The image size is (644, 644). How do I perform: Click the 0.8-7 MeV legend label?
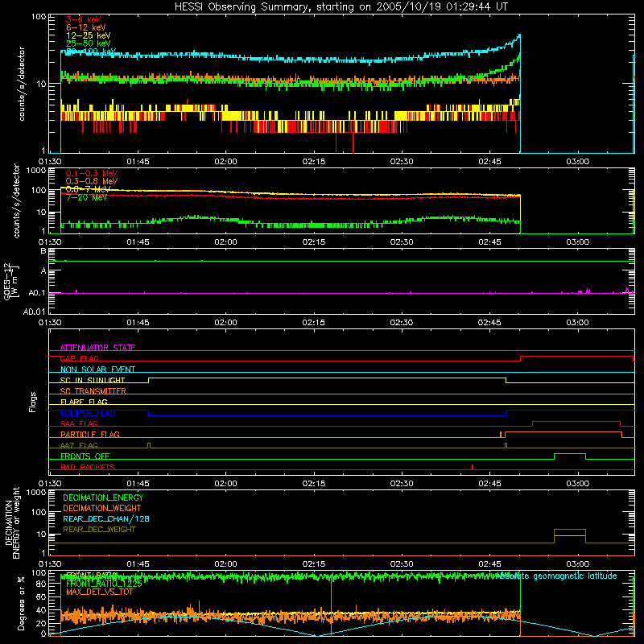coord(89,189)
